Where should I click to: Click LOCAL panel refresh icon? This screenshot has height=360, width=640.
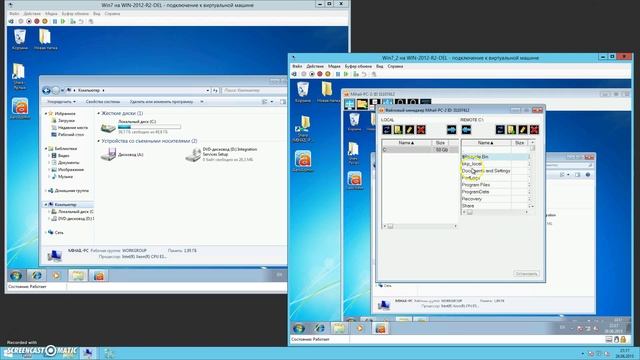coord(387,130)
